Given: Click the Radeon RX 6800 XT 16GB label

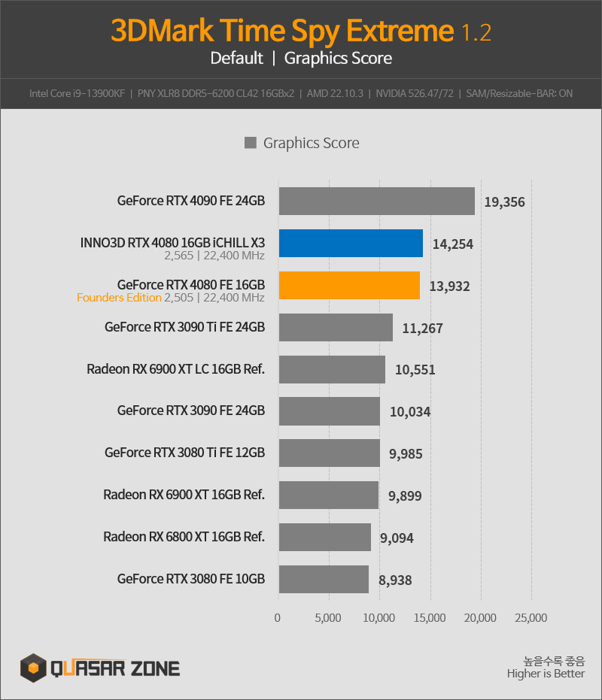Looking at the screenshot, I should [x=184, y=537].
